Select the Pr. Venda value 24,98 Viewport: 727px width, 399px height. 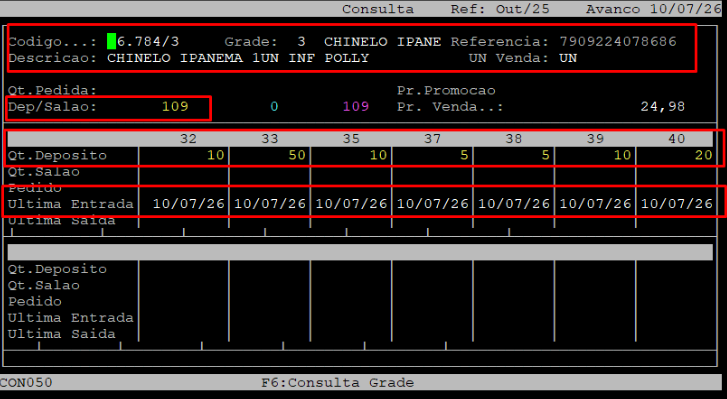pos(663,107)
